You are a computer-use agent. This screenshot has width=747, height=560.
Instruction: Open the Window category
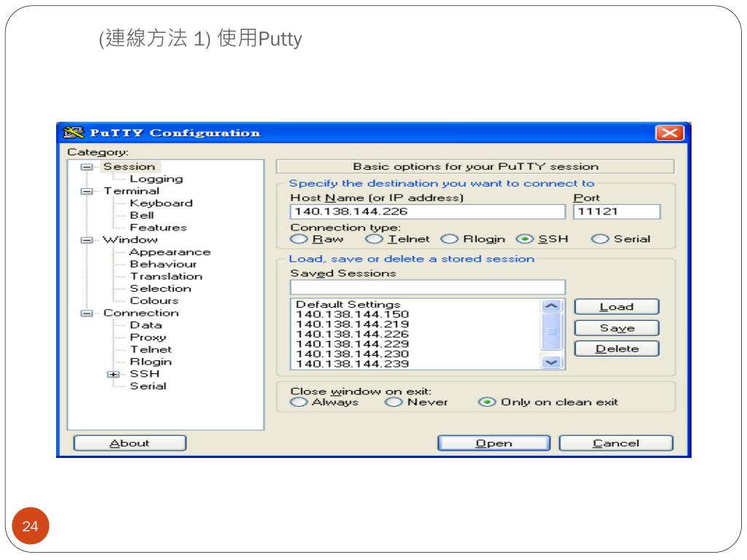(130, 239)
